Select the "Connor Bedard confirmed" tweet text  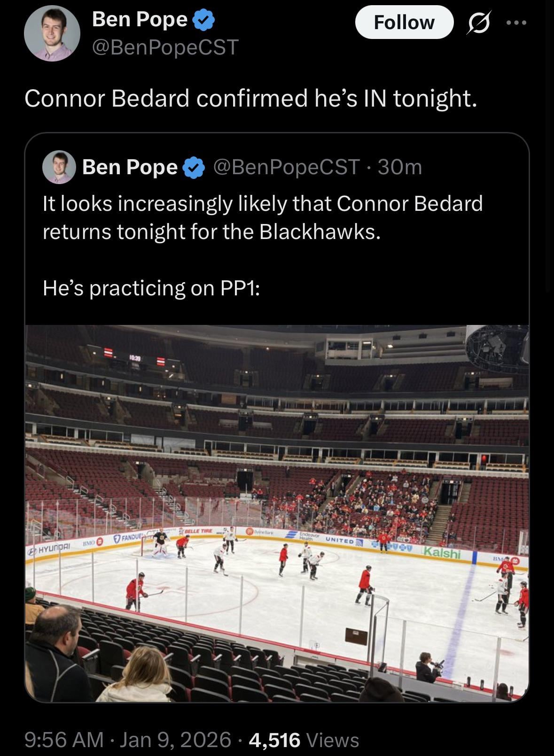(x=250, y=99)
